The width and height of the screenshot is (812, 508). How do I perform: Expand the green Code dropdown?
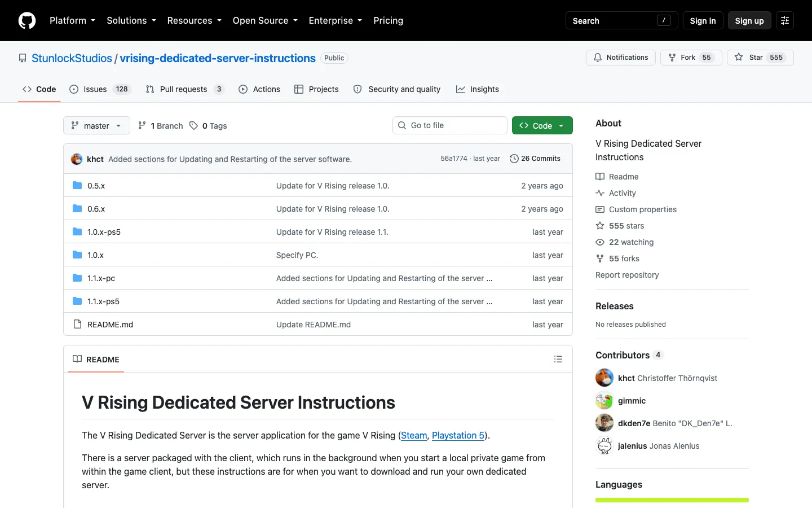pyautogui.click(x=542, y=126)
